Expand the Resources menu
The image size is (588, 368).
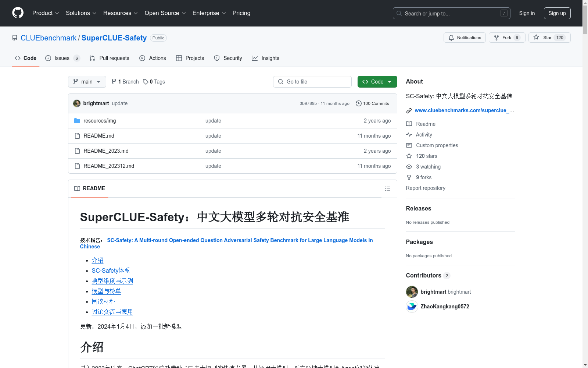point(121,13)
